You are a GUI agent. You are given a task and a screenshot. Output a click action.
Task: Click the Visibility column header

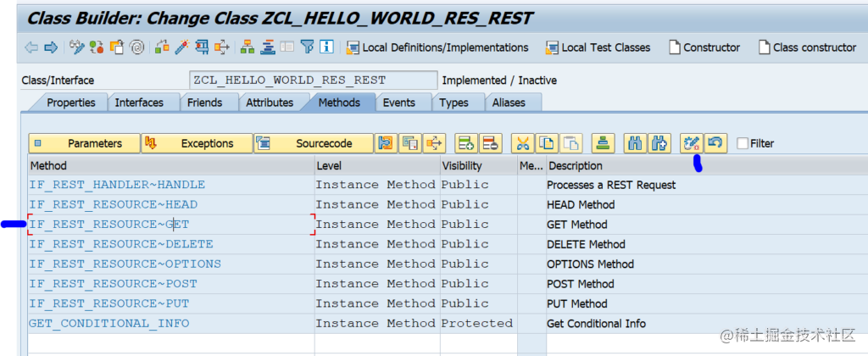[x=479, y=165]
